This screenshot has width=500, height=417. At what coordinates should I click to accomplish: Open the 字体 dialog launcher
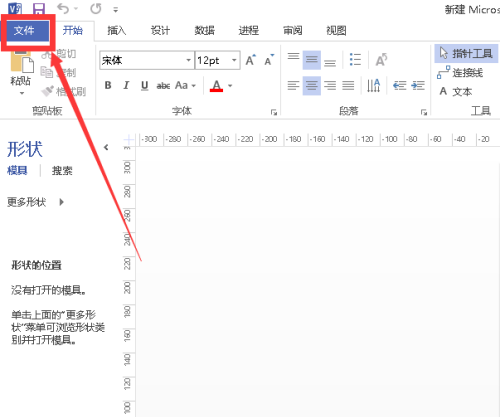(x=274, y=112)
